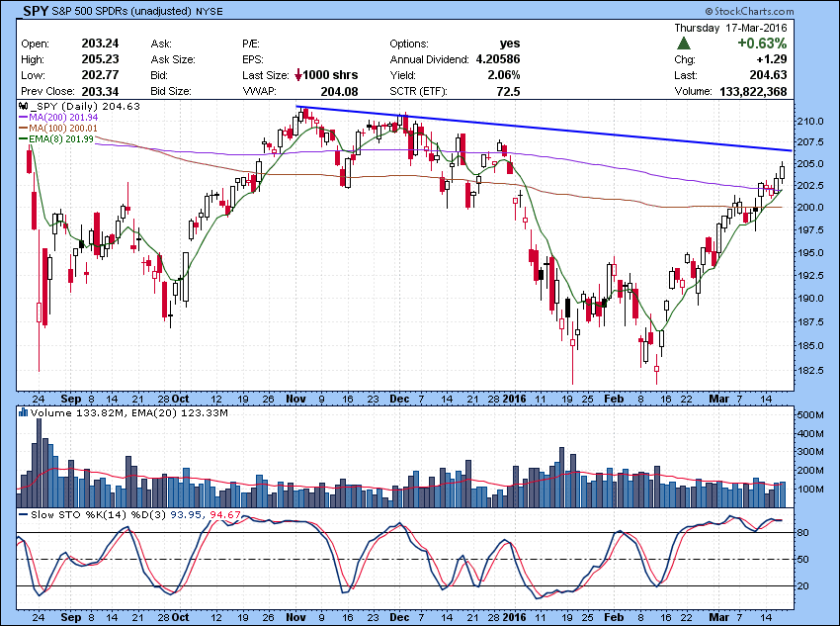This screenshot has height=626, width=840.
Task: Click the 195.0 price axis label
Action: tap(810, 252)
